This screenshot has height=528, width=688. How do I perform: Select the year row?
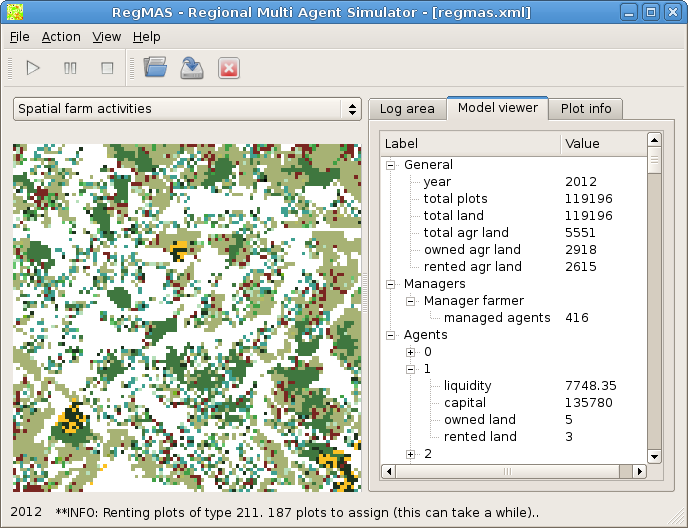tap(513, 182)
